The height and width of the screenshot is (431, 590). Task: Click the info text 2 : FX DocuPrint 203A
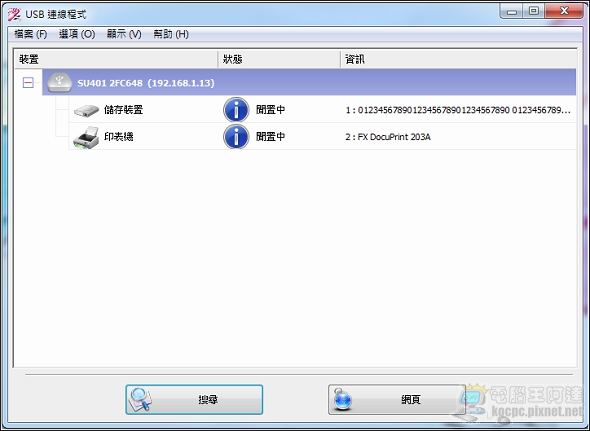[388, 137]
